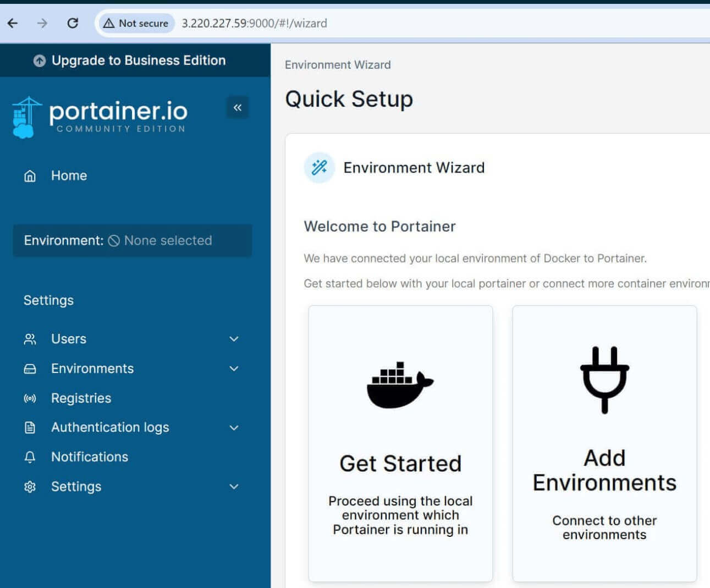This screenshot has height=588, width=710.
Task: Open the Settings item beside the gear
Action: pos(76,487)
